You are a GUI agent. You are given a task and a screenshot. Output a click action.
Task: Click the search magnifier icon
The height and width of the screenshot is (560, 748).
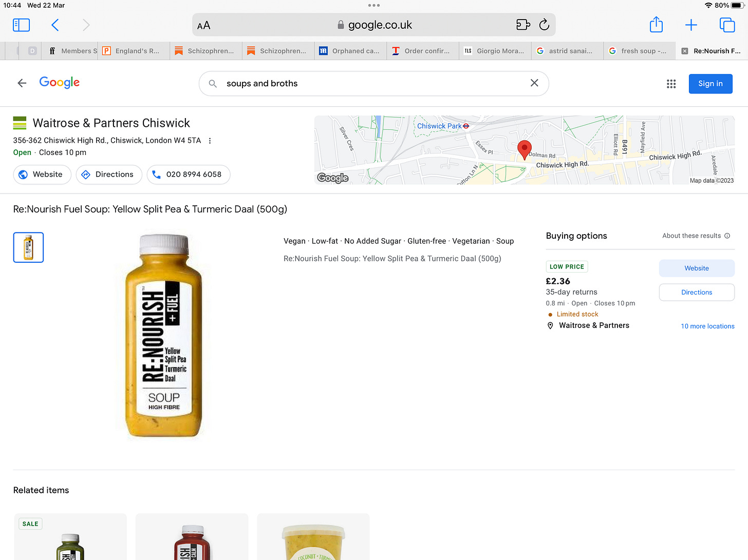click(x=213, y=84)
